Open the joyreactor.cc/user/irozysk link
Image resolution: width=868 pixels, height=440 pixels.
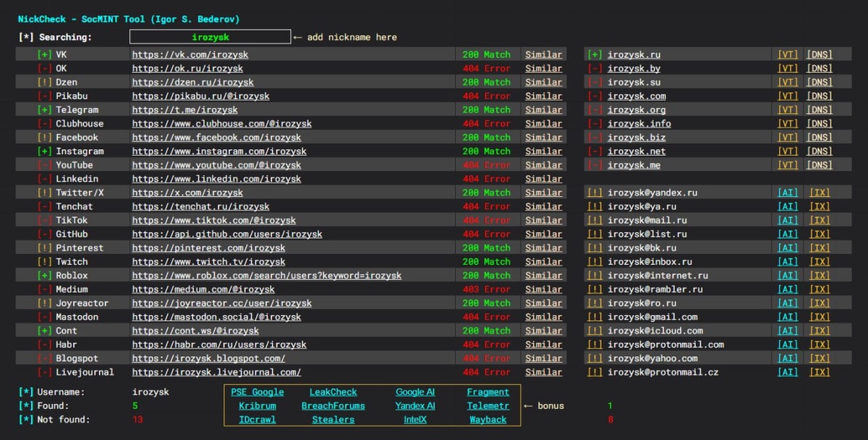222,303
